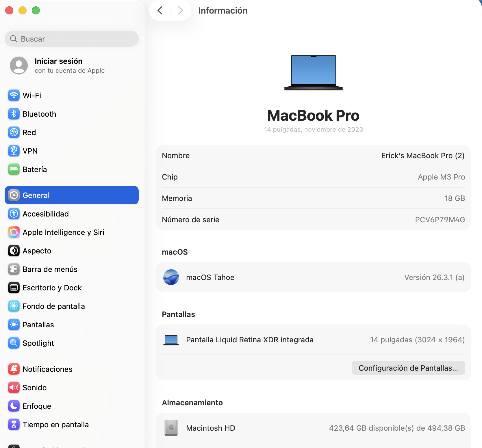Click the Red network globe icon
Image resolution: width=482 pixels, height=448 pixels.
[x=14, y=132]
